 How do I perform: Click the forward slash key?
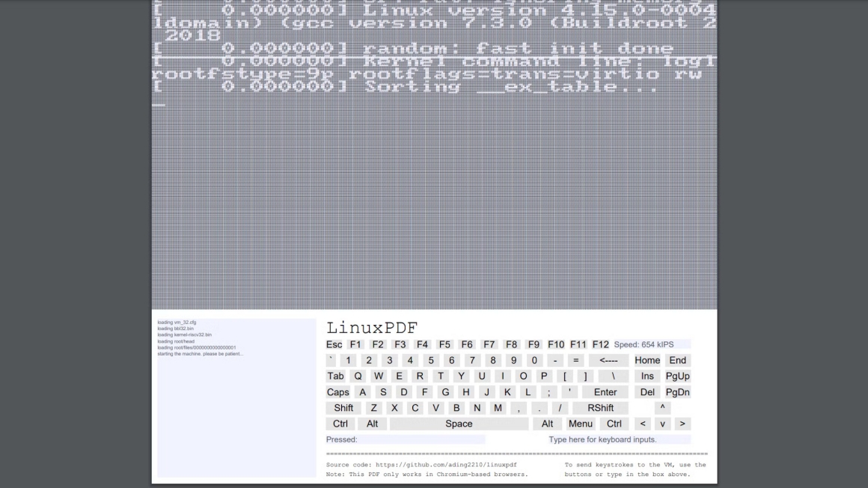pos(560,408)
